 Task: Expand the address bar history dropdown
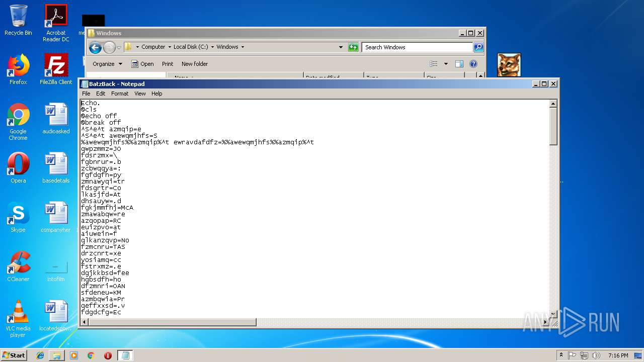[341, 47]
